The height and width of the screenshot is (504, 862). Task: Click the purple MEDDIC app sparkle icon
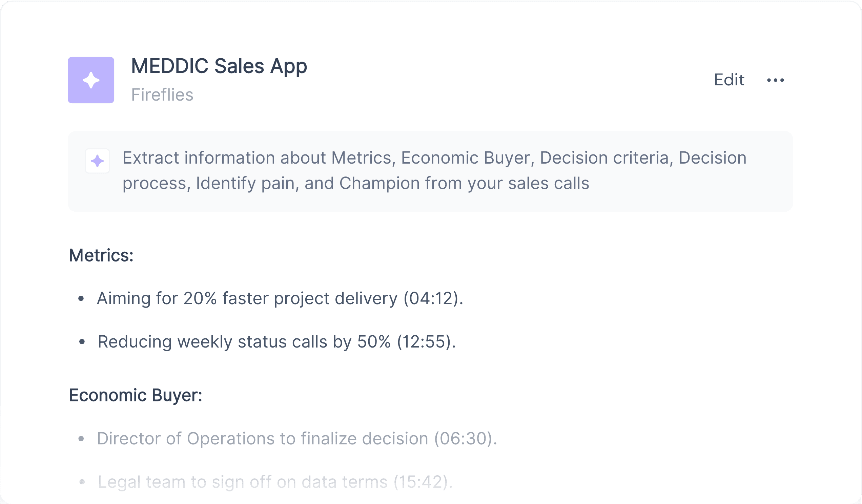(x=91, y=80)
